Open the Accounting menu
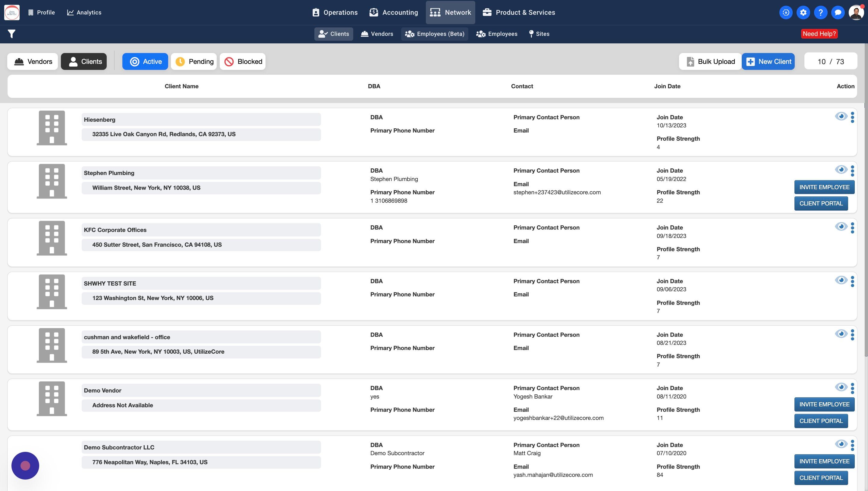The width and height of the screenshot is (868, 491). [393, 12]
